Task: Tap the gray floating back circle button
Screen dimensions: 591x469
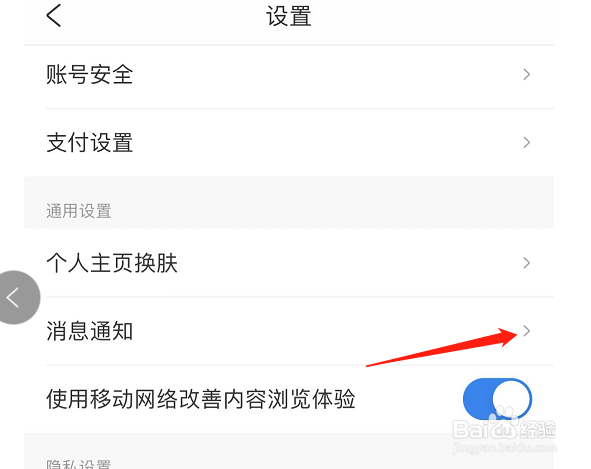Action: click(16, 297)
